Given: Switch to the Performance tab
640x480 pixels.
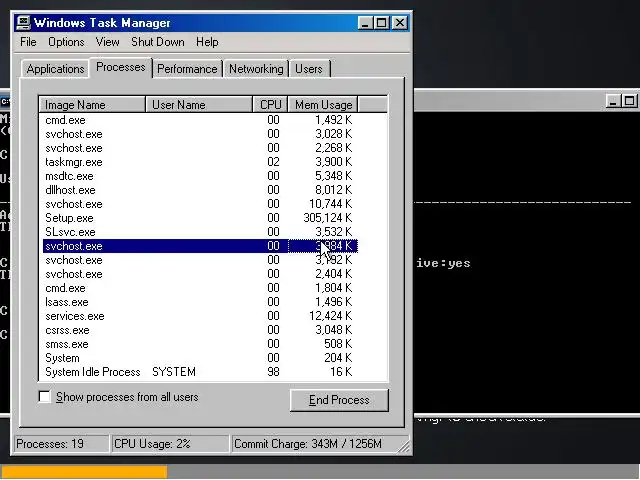Looking at the screenshot, I should click(187, 69).
